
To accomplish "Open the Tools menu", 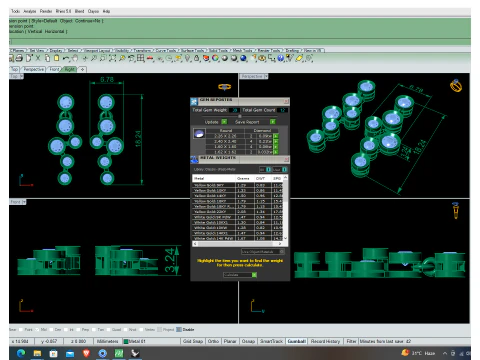I will point(15,11).
